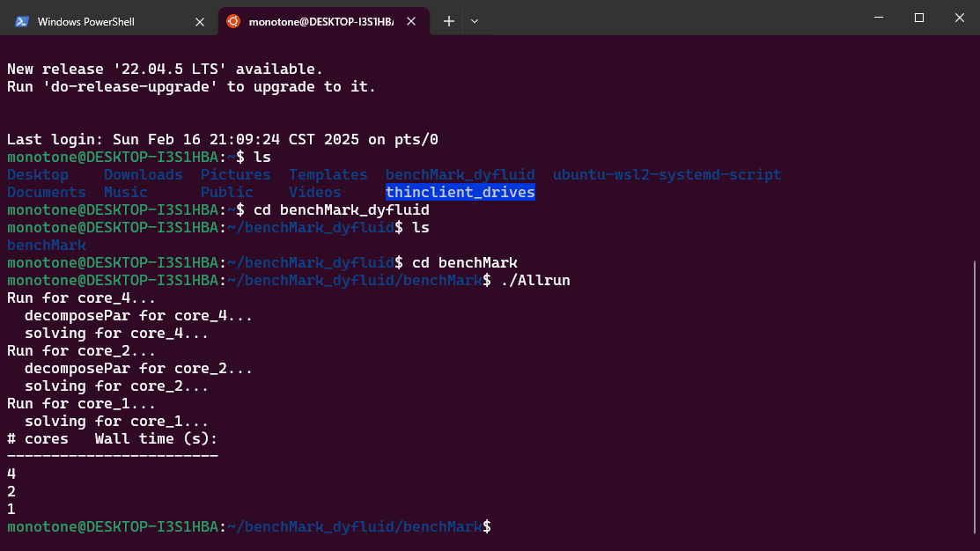Click the 'New release 22.04.5 LTS' line

coord(165,69)
